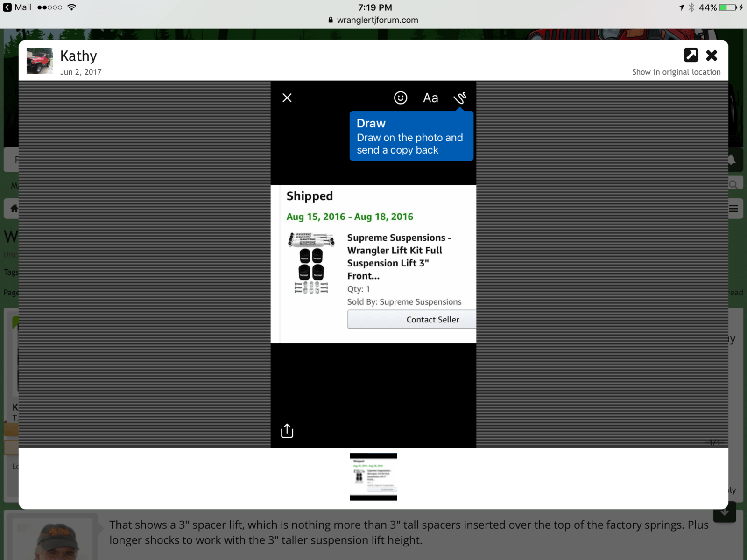
Task: Open the emoji sticker smiley icon
Action: click(x=401, y=98)
